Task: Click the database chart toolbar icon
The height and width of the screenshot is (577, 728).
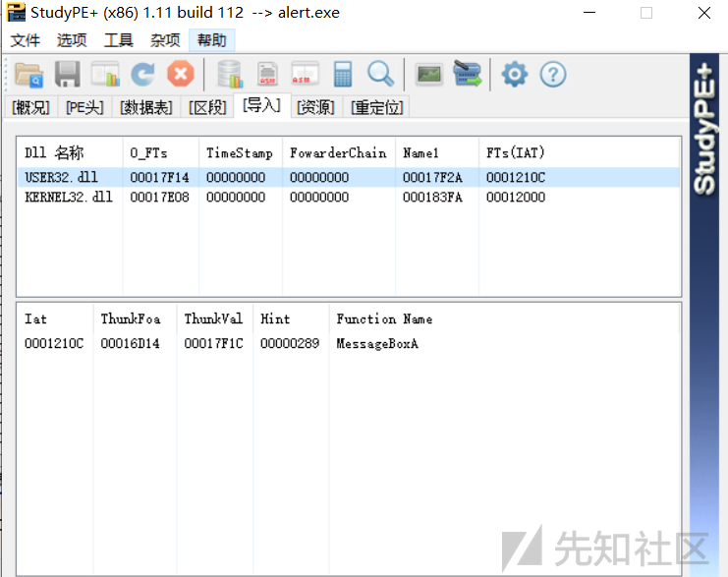Action: coord(230,75)
